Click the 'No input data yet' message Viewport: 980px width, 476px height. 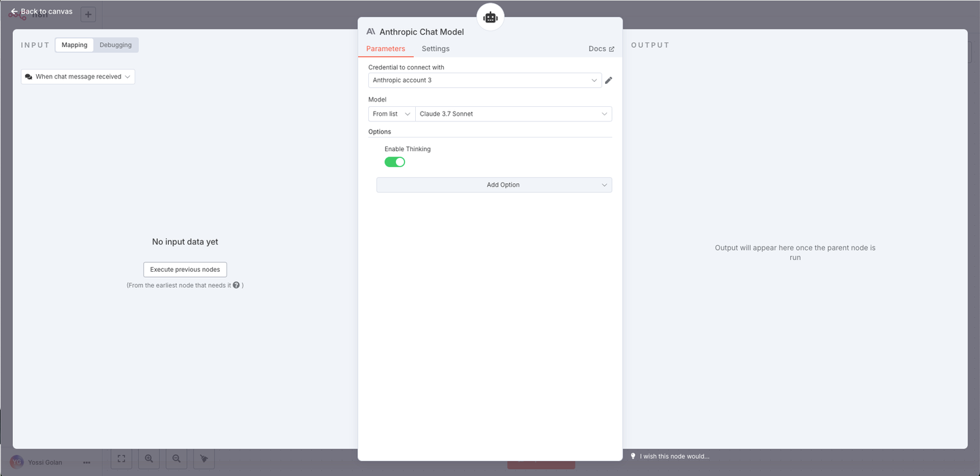[x=185, y=242]
